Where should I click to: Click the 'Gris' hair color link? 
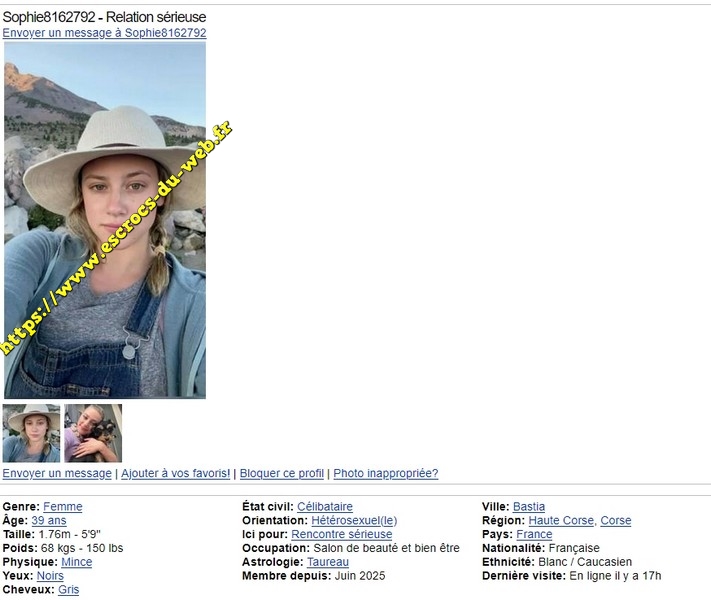pyautogui.click(x=68, y=590)
